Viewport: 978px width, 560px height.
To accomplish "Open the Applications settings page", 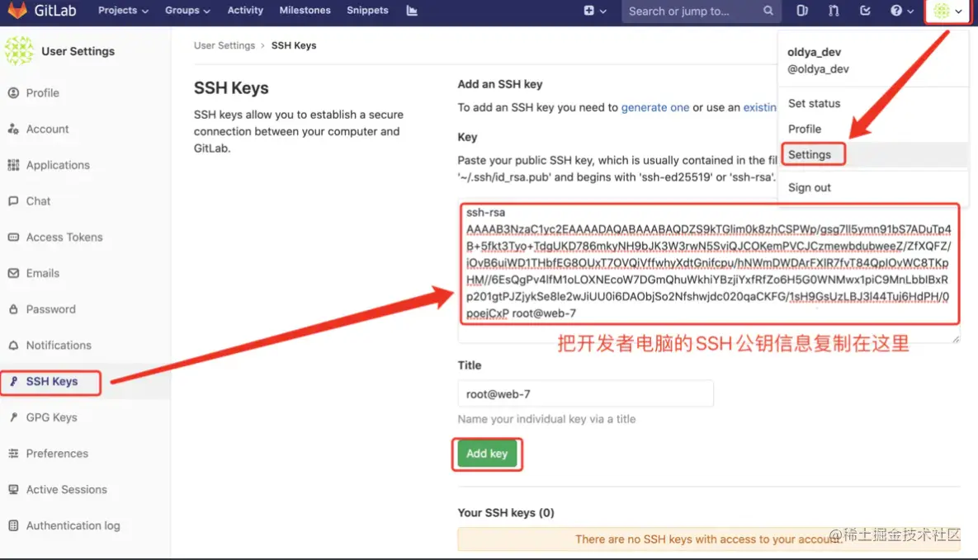I will pos(58,165).
